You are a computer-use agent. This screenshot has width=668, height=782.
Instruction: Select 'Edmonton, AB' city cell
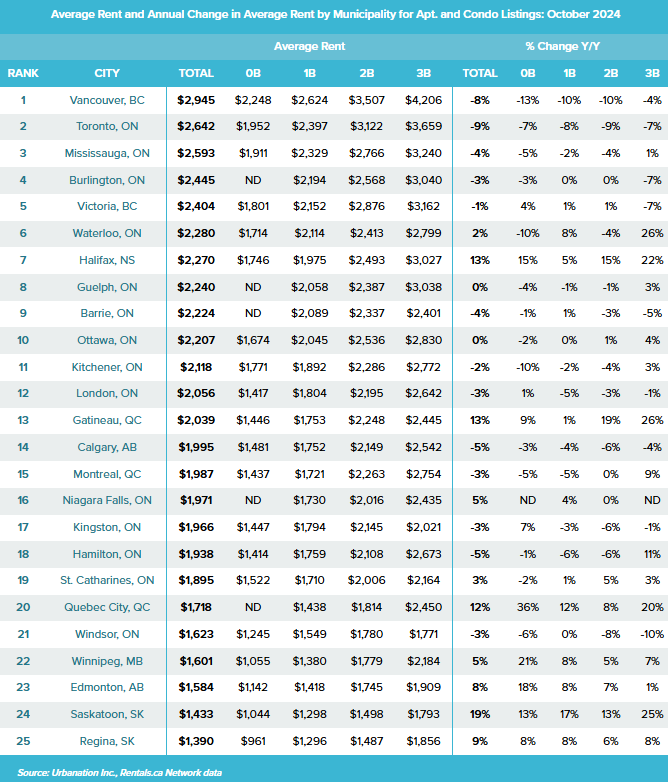click(107, 687)
